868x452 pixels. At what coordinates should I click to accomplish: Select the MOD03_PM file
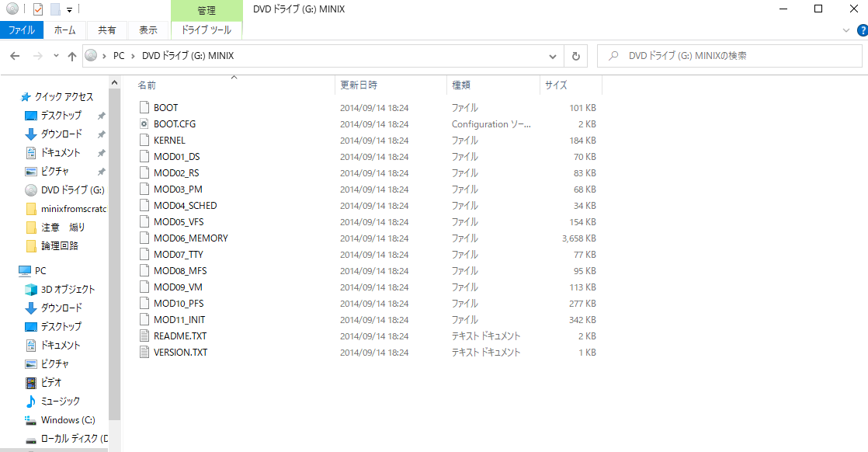pyautogui.click(x=178, y=189)
